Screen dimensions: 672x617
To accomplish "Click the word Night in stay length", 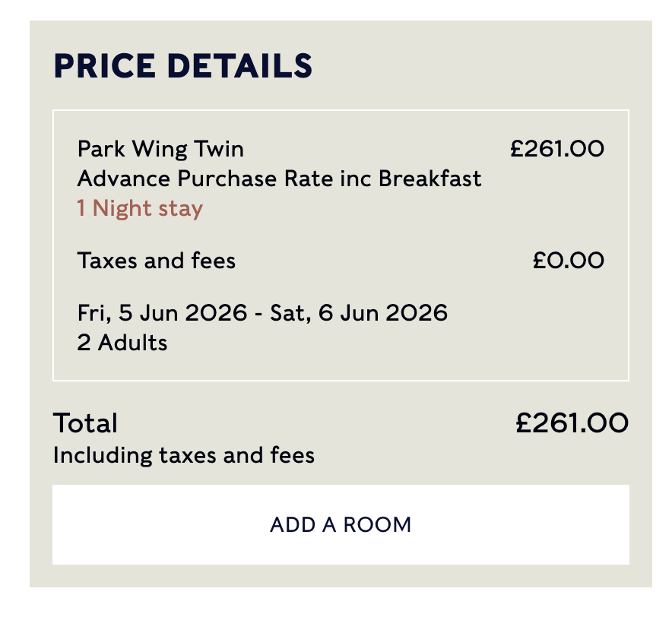I will pos(122,208).
